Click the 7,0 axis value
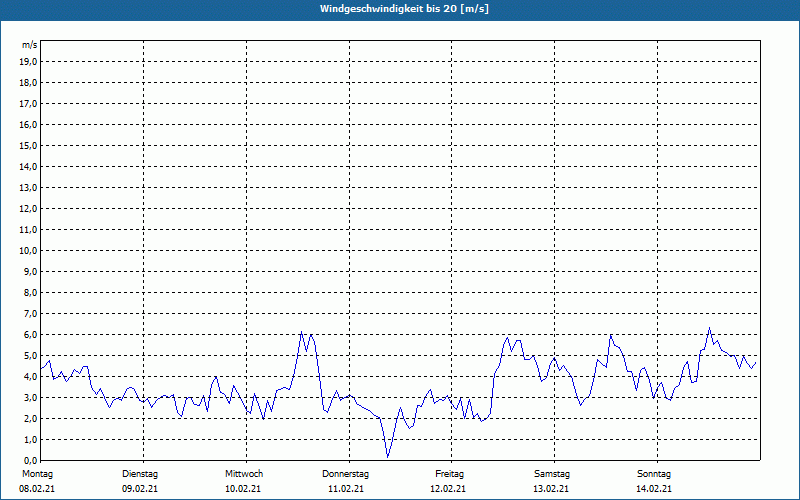The width and height of the screenshot is (800, 500). click(30, 313)
